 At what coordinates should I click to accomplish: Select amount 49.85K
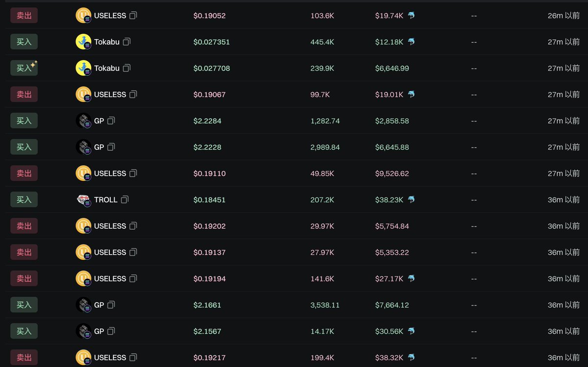(x=322, y=173)
